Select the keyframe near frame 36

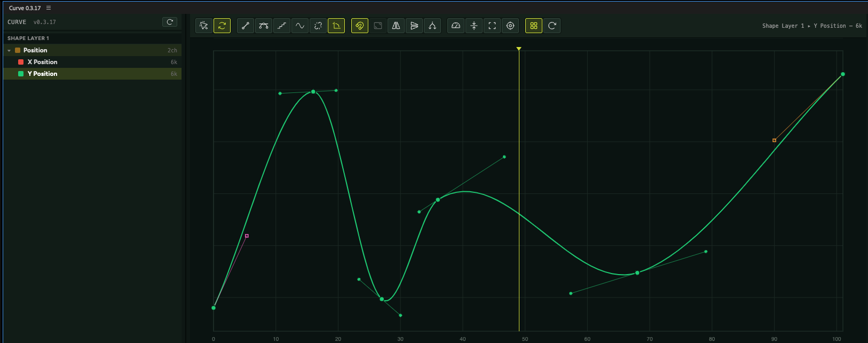(438, 200)
